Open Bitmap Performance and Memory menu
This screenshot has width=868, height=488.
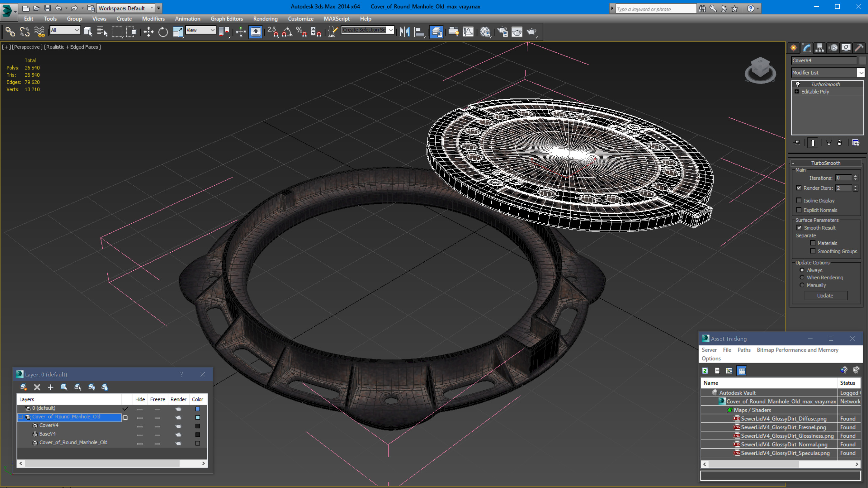[797, 350]
